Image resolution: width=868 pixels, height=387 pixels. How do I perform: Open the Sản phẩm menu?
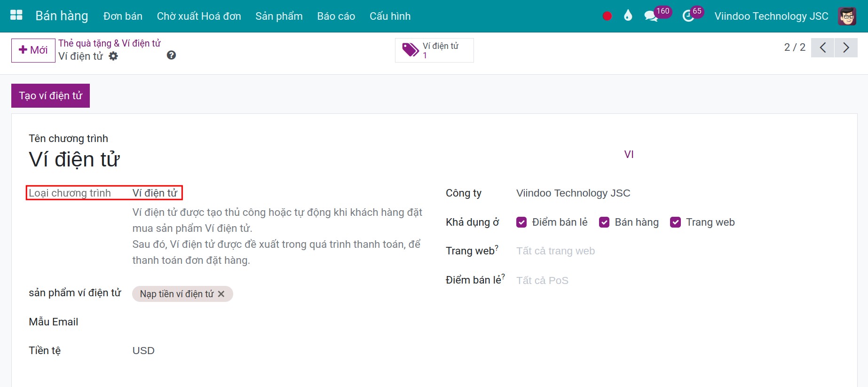click(x=279, y=16)
